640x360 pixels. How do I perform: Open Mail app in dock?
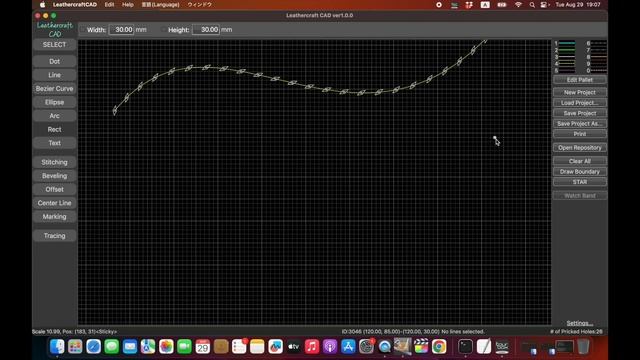[x=130, y=347]
